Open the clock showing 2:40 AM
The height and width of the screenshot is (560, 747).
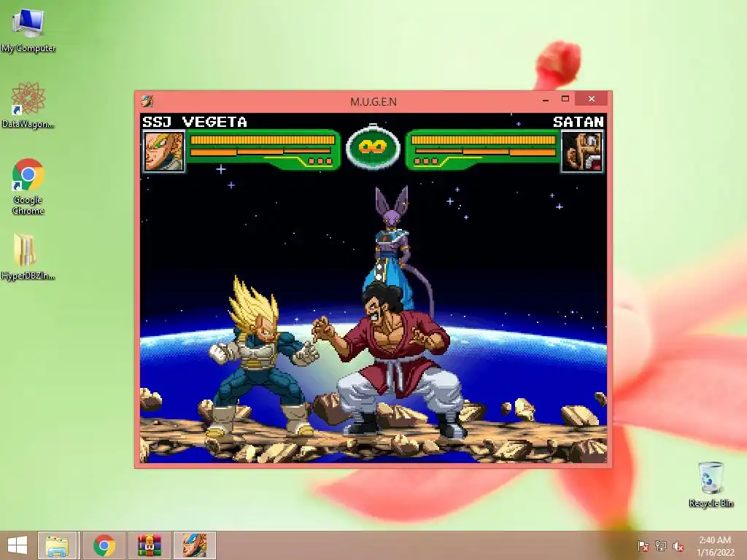(715, 546)
